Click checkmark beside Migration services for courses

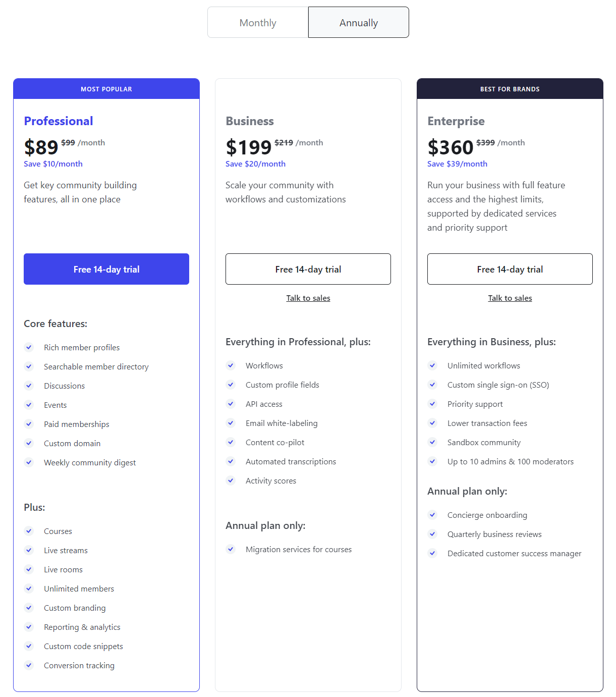pyautogui.click(x=231, y=549)
